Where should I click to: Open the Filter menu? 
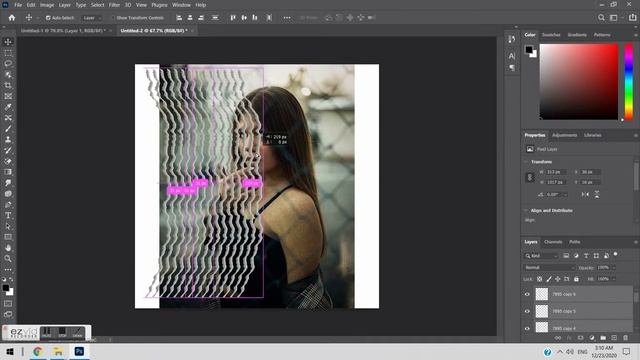pyautogui.click(x=114, y=5)
